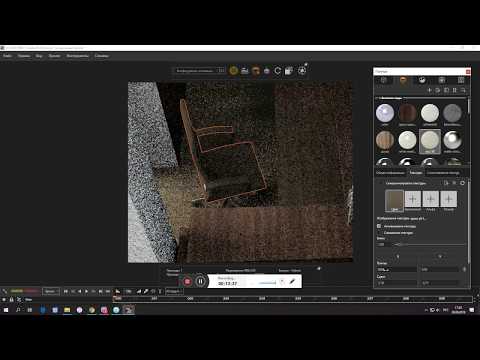Open the Texture Mapping sub-tab

pyautogui.click(x=443, y=173)
